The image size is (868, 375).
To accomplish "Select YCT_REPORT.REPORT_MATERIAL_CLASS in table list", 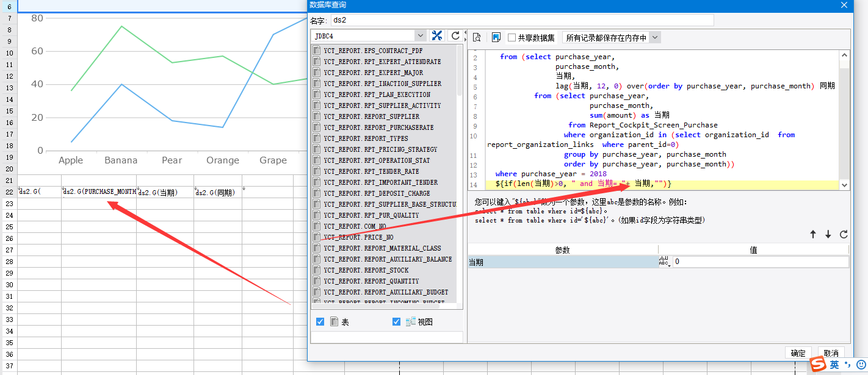I will click(383, 248).
